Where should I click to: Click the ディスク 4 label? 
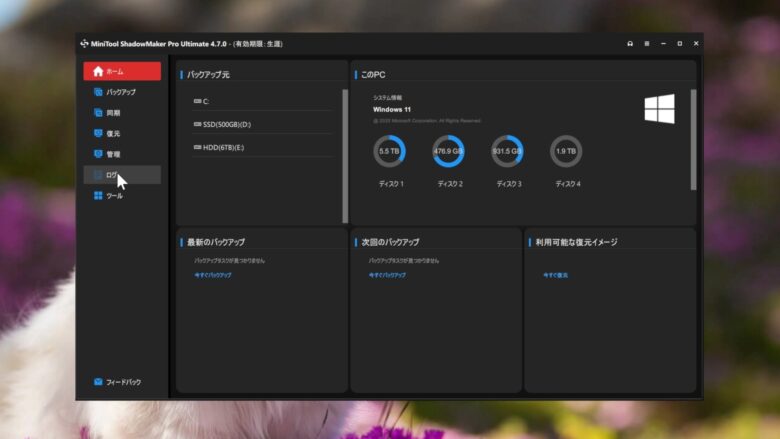coord(568,184)
